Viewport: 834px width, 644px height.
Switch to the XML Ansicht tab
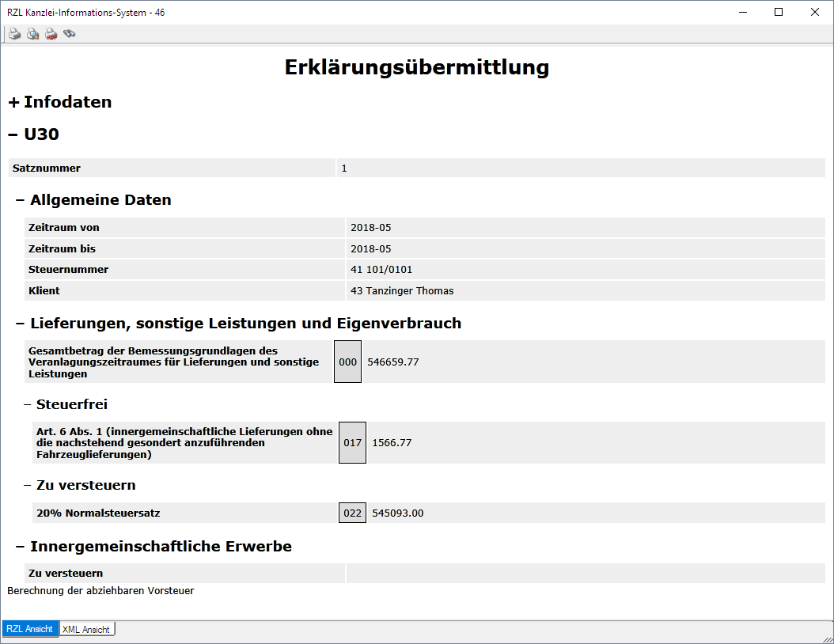(86, 629)
